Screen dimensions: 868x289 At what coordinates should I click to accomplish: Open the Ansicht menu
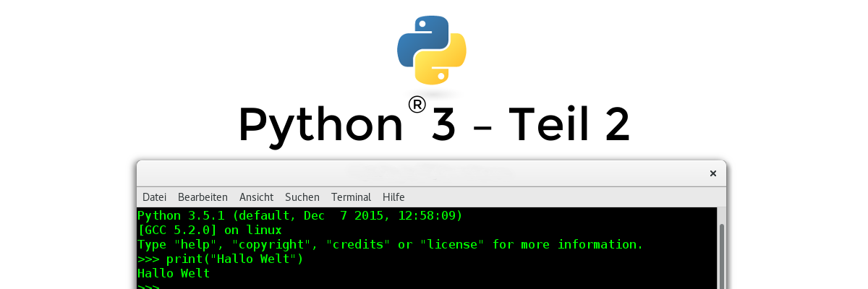pos(256,197)
